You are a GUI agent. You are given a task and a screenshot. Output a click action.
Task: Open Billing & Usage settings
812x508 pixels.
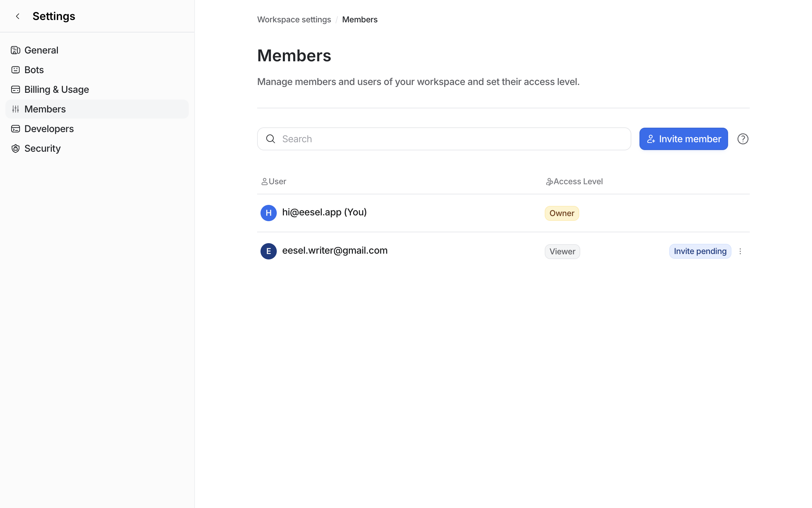[x=97, y=89]
